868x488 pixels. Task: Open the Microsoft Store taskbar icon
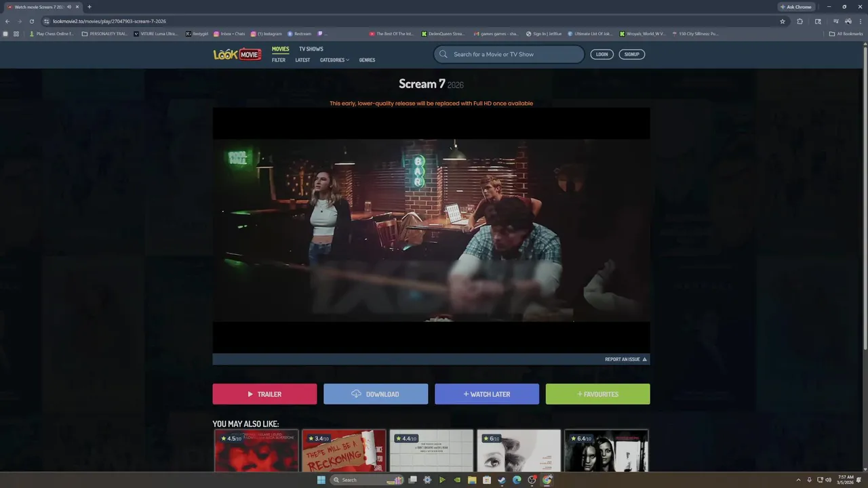[x=487, y=480]
